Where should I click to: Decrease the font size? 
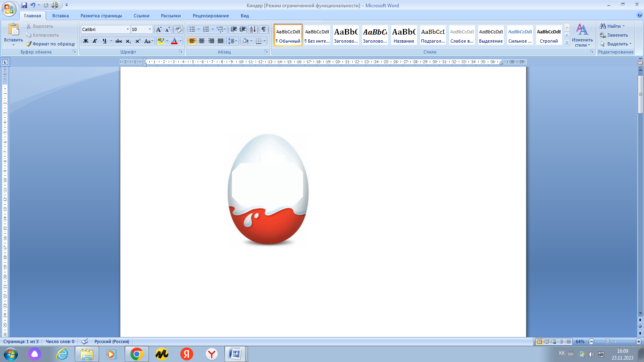coord(167,29)
